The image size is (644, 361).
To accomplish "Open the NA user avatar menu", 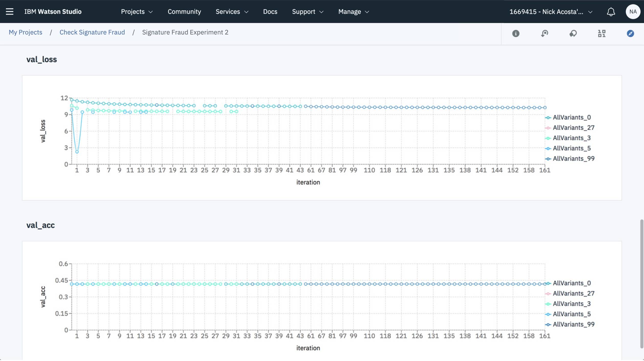I will pyautogui.click(x=633, y=12).
